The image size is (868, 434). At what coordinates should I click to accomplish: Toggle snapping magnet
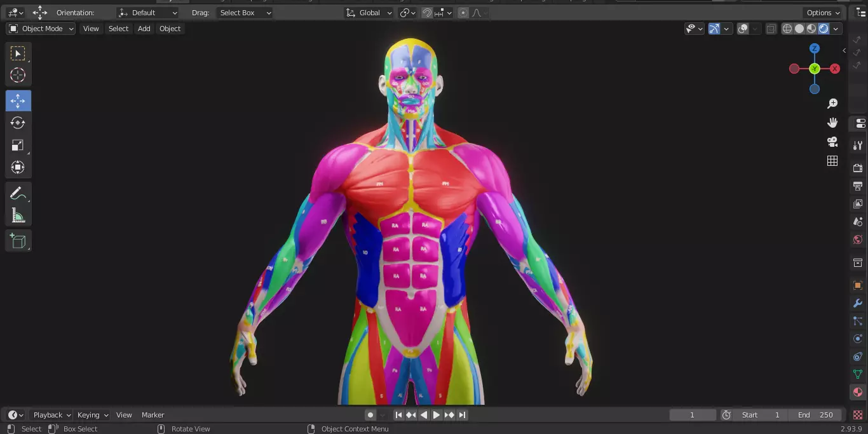pyautogui.click(x=427, y=13)
